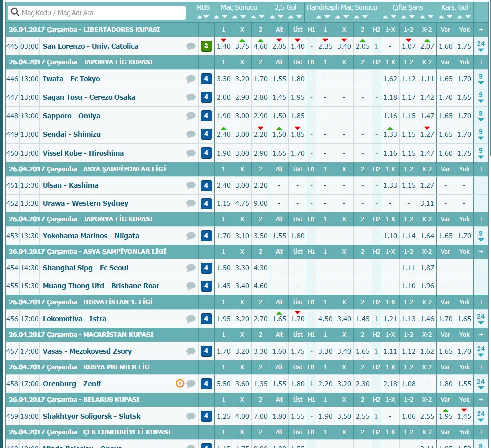Screen dimensions: 491x448
Task: Expand 24 more bets for Vasas - Mezokovesd Zsory
Action: [x=481, y=351]
